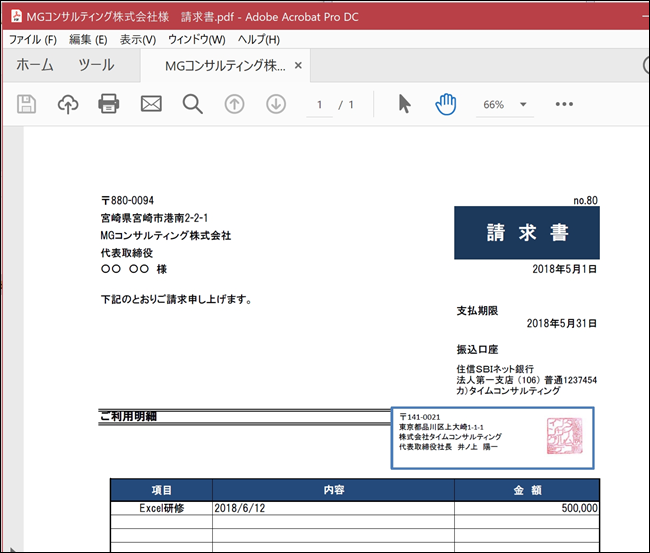Viewport: 650px width, 553px height.
Task: Open the ウィンドウ(W) menu
Action: [196, 40]
